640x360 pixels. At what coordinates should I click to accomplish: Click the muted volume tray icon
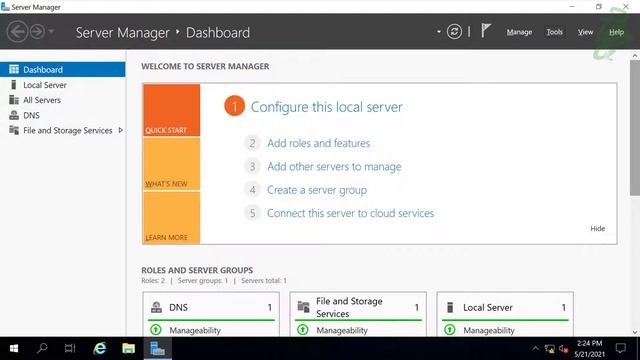564,349
